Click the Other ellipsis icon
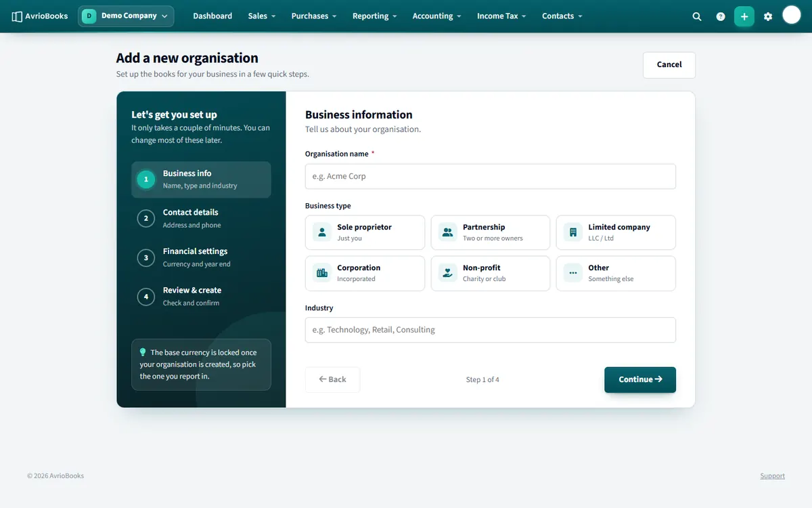Screen dimensions: 812x508 point(573,273)
